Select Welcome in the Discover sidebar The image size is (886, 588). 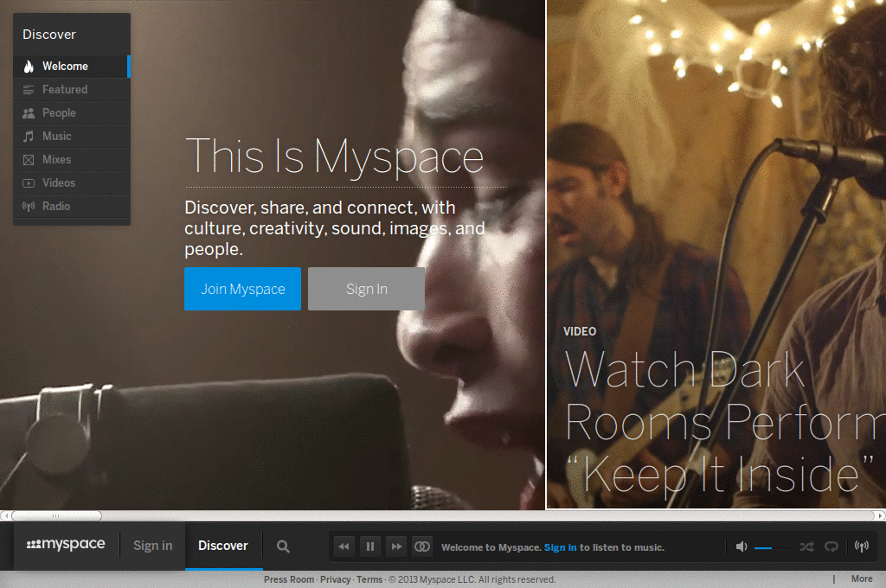click(72, 66)
